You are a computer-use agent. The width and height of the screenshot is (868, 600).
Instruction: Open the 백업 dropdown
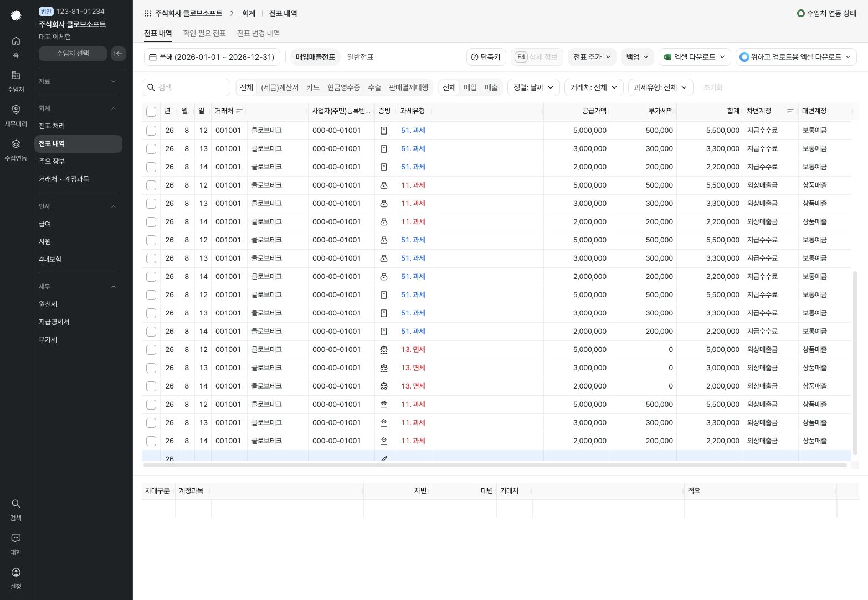tap(637, 57)
